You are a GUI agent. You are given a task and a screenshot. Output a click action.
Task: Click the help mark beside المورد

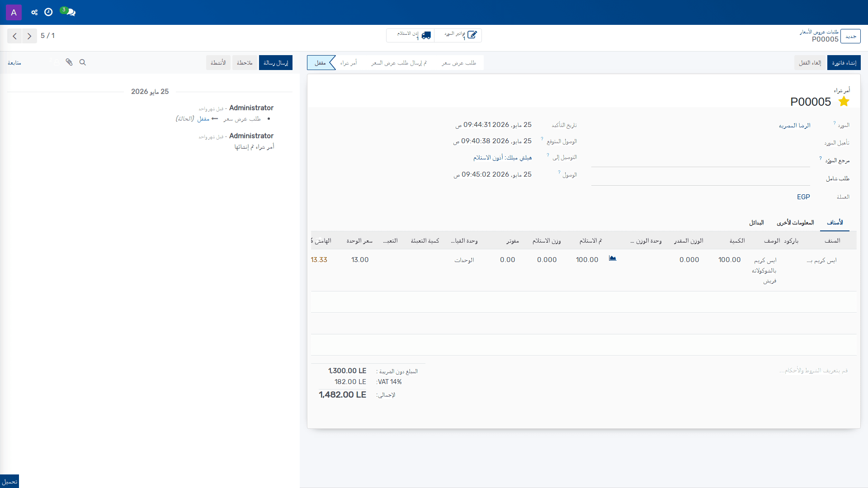coord(835,123)
